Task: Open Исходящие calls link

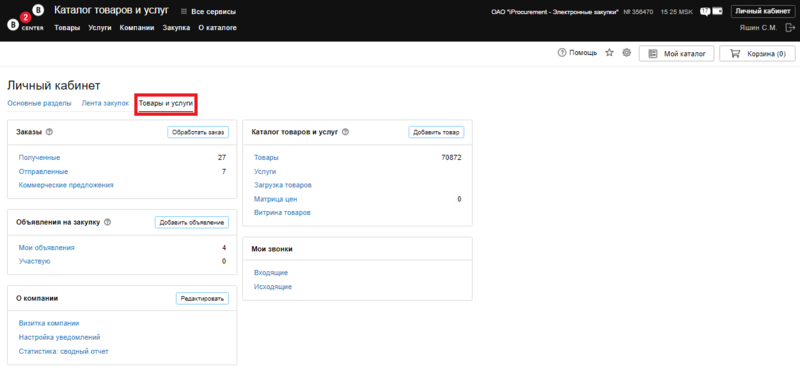Action: pos(273,287)
